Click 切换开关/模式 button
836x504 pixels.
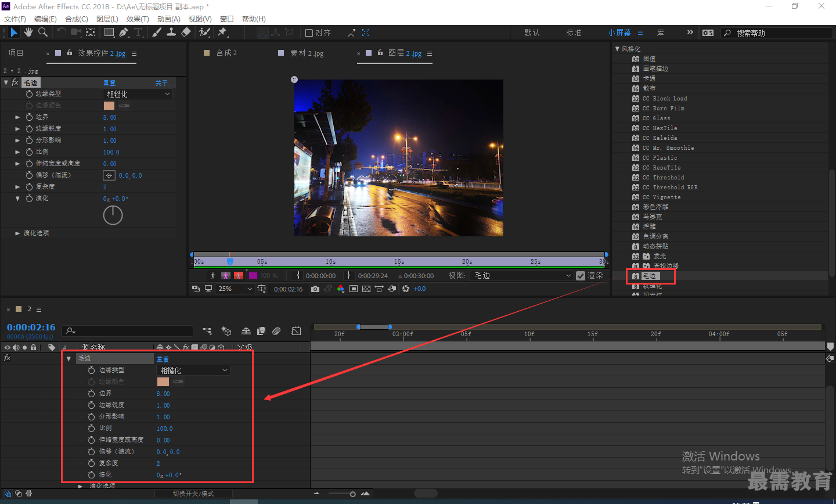click(193, 494)
